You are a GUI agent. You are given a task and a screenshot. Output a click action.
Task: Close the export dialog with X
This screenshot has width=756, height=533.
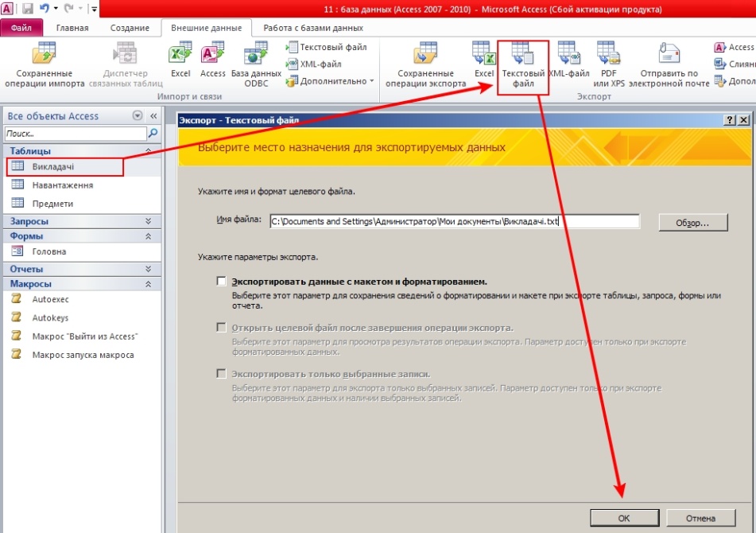pyautogui.click(x=744, y=120)
